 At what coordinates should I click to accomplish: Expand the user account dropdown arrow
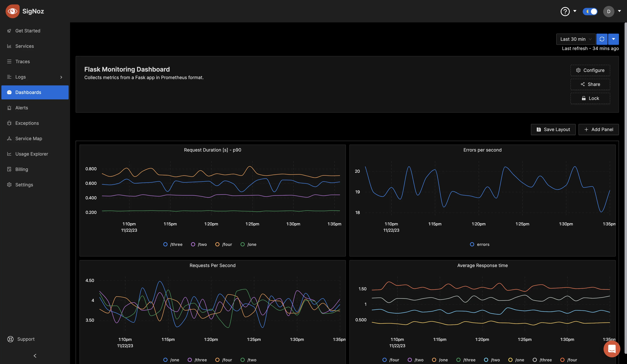619,11
